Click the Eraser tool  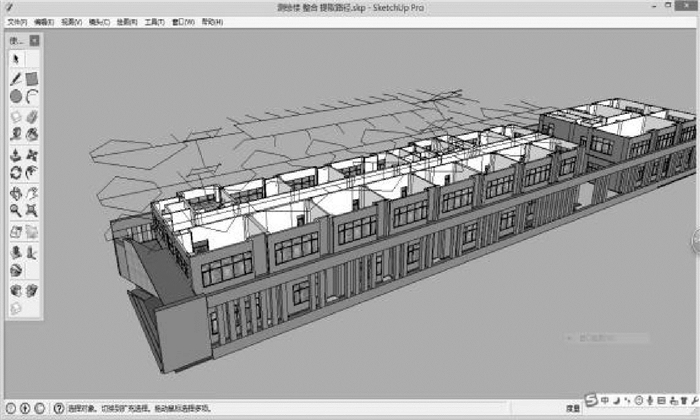tap(16, 117)
